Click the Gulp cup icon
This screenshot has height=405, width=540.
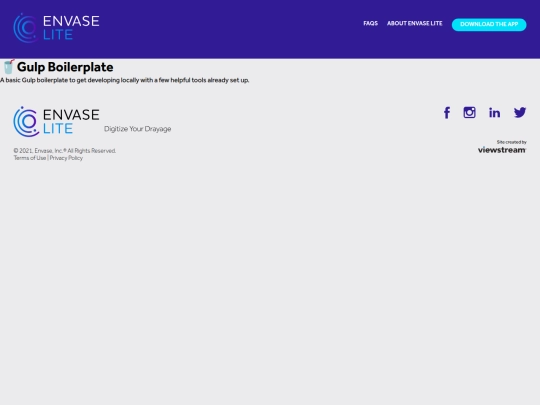(x=9, y=67)
